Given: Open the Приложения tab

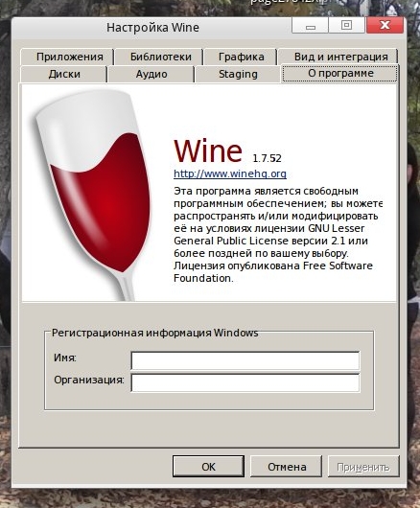Looking at the screenshot, I should (67, 57).
